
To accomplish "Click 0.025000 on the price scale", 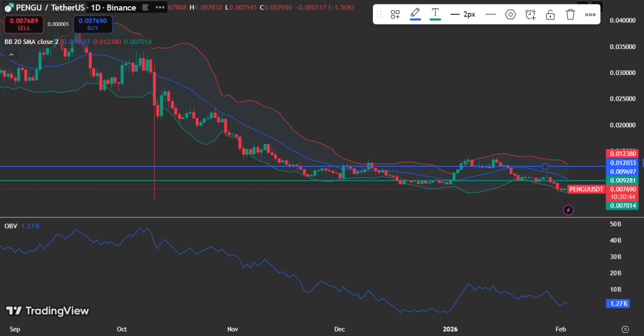I will [x=623, y=99].
